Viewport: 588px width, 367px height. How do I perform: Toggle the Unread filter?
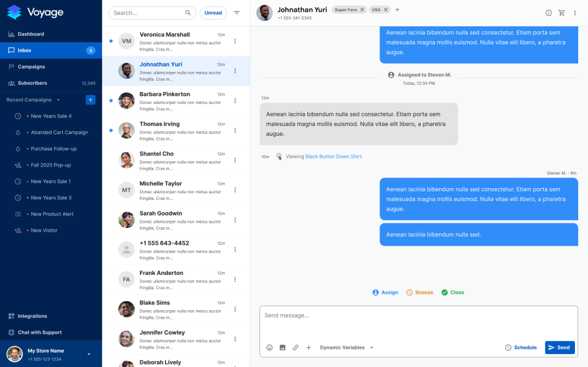tap(213, 12)
